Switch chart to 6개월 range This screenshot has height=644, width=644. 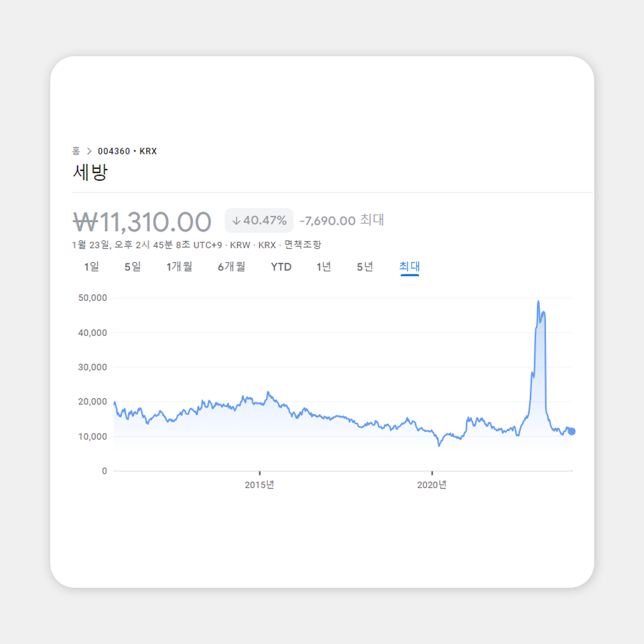point(231,267)
